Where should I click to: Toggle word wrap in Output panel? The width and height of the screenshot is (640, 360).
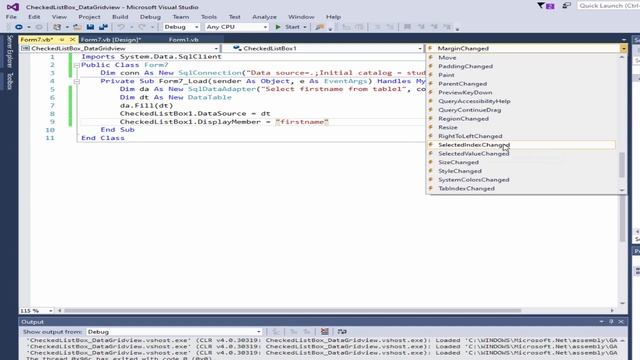pos(342,331)
